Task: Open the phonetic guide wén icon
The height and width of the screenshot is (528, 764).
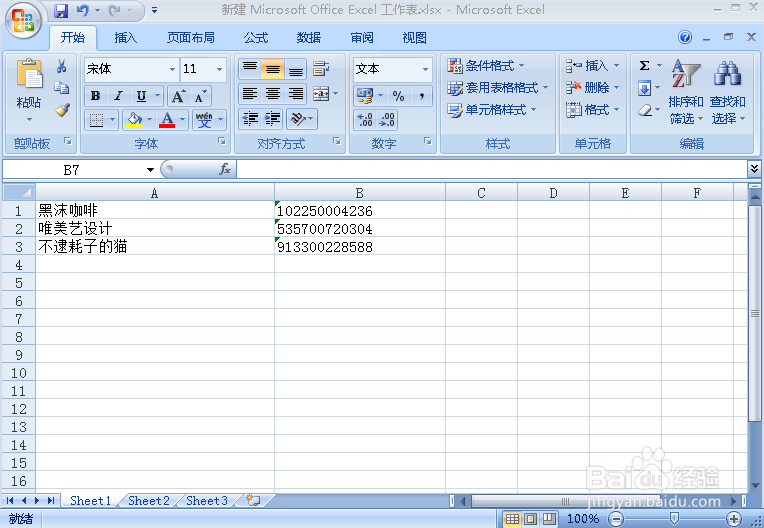Action: 204,119
